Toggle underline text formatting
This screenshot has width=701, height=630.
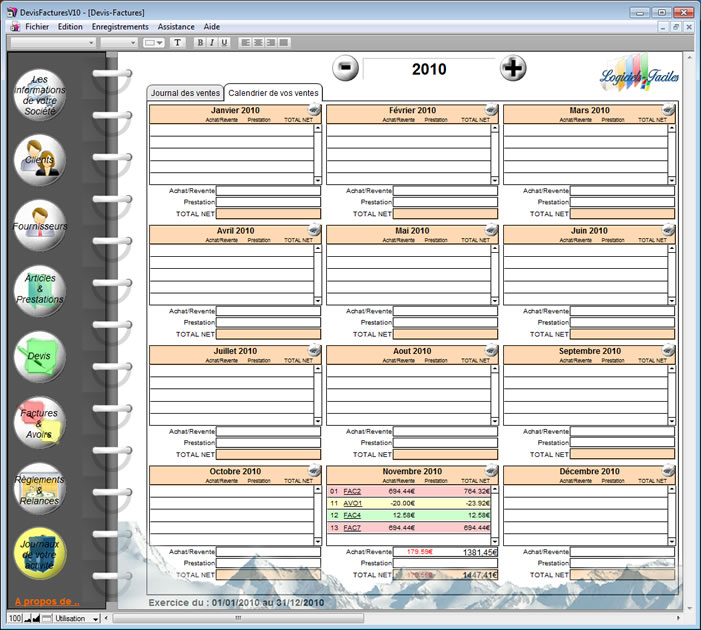tap(224, 43)
